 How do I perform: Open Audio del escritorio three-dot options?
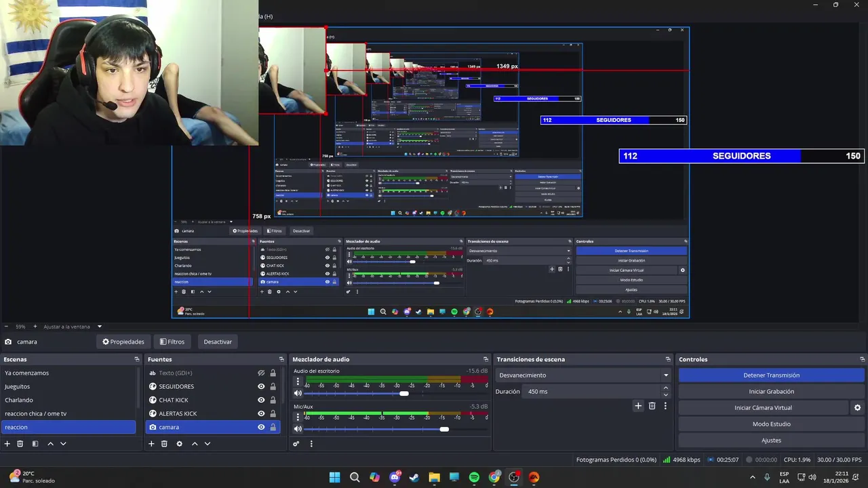pyautogui.click(x=297, y=382)
